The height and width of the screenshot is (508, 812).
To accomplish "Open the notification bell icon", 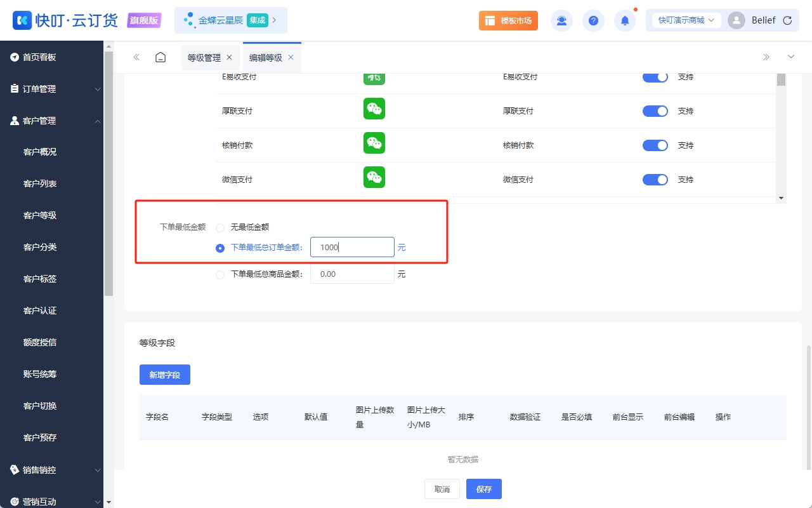I will click(x=625, y=20).
